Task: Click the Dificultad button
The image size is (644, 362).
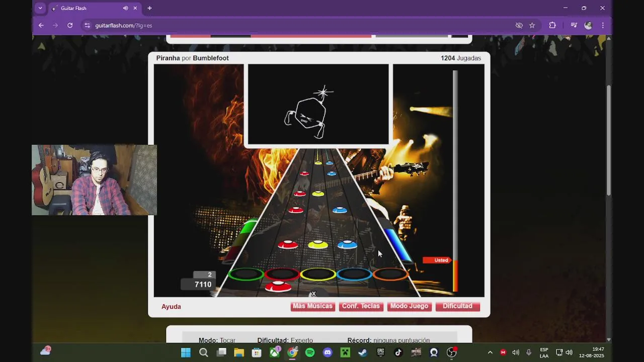Action: coord(457,306)
